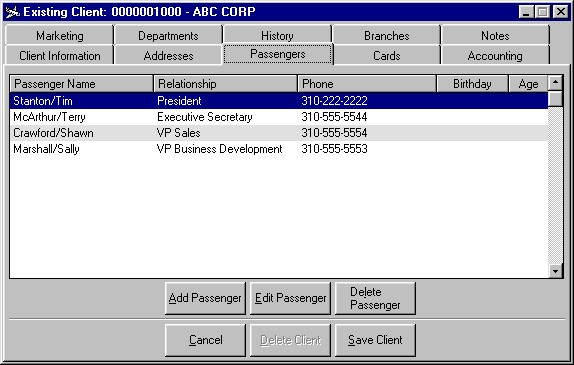This screenshot has width=574, height=365.
Task: Switch to the Departments tab
Action: point(168,35)
